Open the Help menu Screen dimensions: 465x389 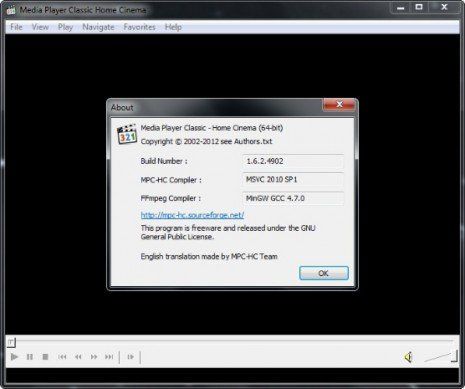coord(173,27)
